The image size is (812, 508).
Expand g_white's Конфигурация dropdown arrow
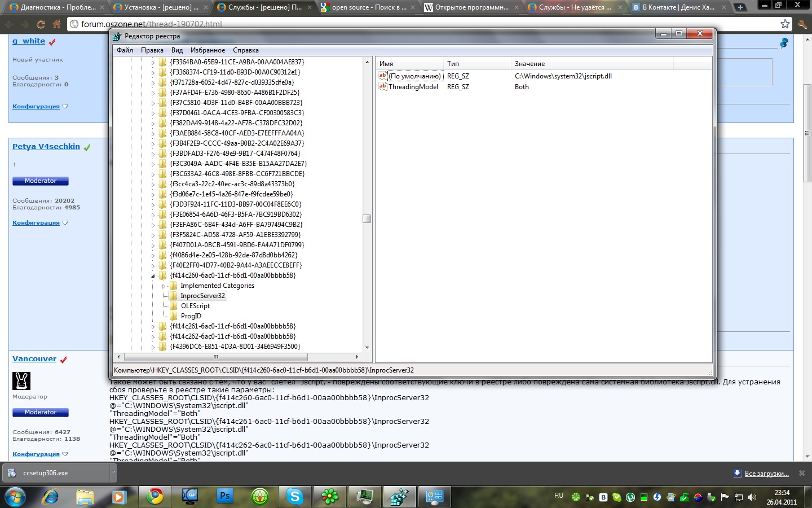[x=65, y=106]
